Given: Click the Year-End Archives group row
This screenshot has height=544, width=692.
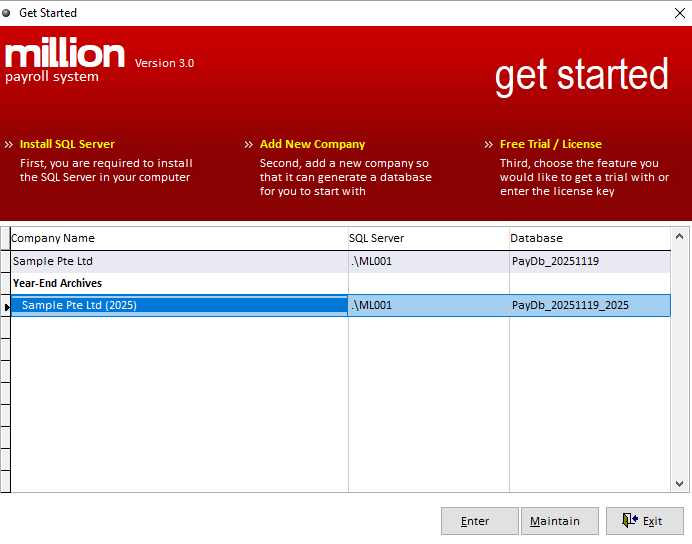Looking at the screenshot, I should click(x=341, y=283).
